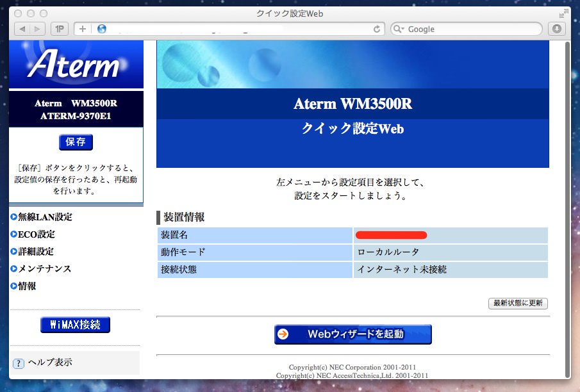Enter full screen with the window arrows icon
Screen dimensions: 580x392
[x=563, y=13]
